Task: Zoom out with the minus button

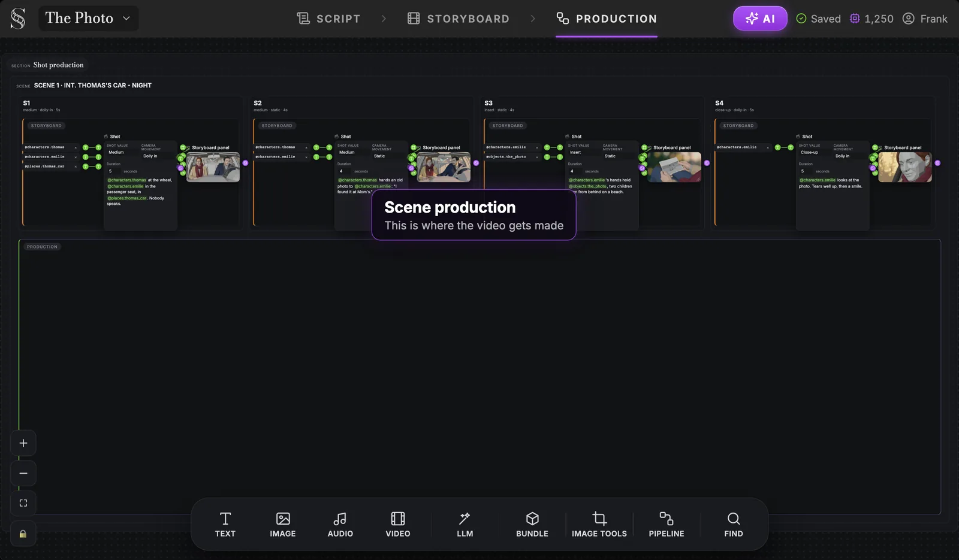Action: (23, 473)
